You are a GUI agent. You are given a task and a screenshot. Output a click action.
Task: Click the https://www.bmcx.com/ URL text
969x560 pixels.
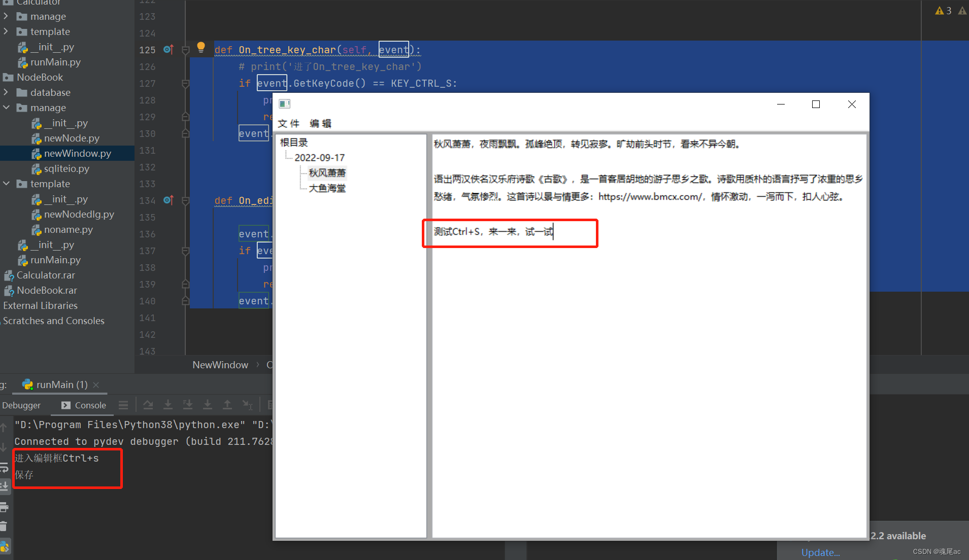(x=650, y=197)
